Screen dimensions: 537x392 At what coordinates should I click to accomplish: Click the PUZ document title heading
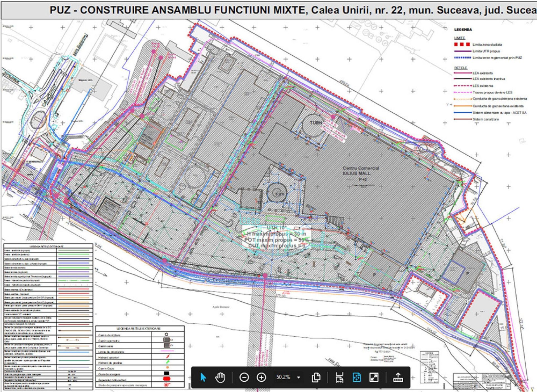pyautogui.click(x=293, y=10)
